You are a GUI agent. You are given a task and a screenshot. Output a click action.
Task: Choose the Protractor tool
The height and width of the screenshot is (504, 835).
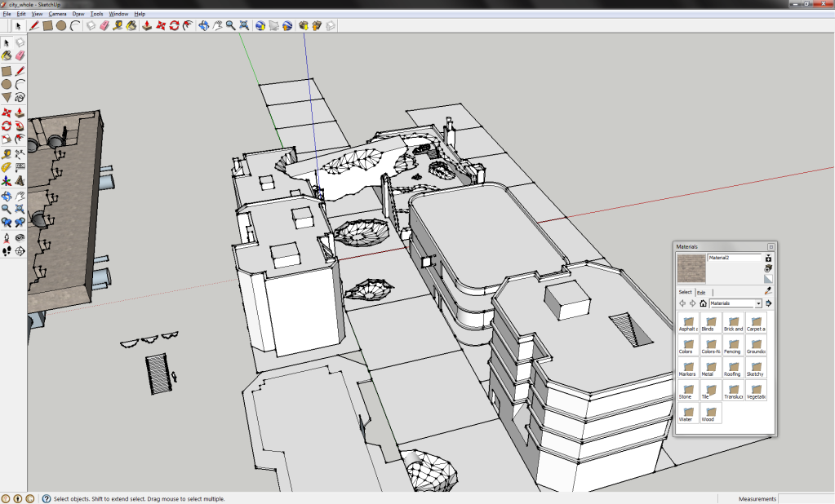click(x=7, y=168)
